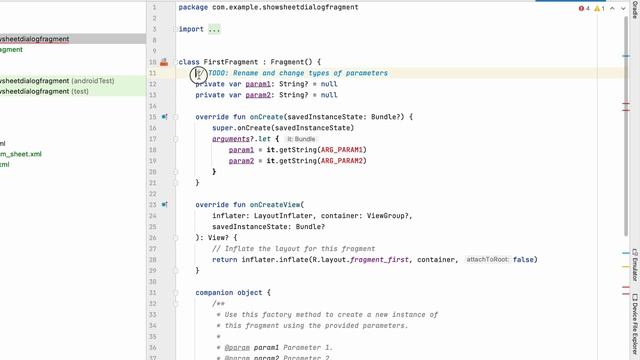
Task: Click ARG_PARAM2 reference on line 19
Action: point(342,161)
